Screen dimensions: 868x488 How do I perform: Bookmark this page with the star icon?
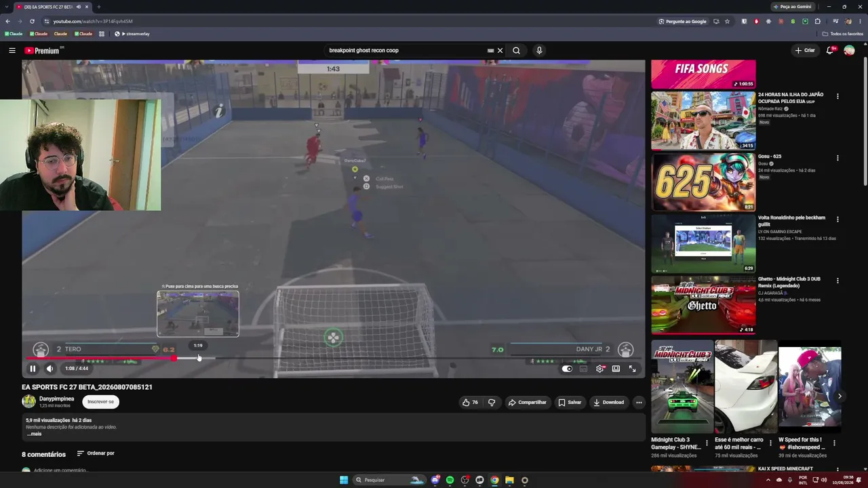pyautogui.click(x=727, y=21)
